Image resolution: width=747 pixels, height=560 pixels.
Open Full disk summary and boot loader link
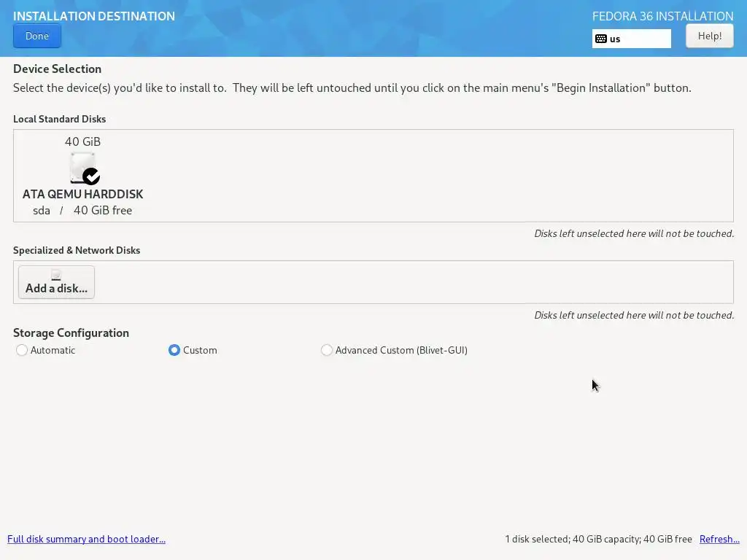[86, 539]
